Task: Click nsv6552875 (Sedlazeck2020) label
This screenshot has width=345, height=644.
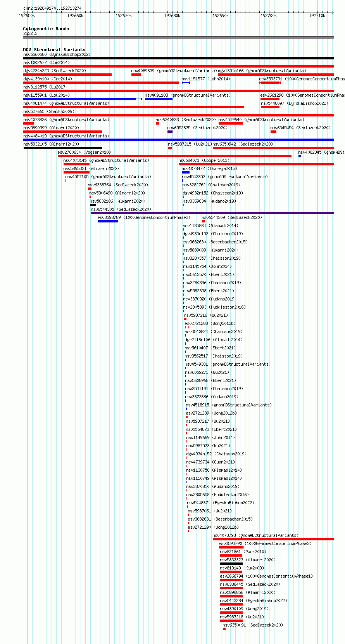Action: point(197,128)
